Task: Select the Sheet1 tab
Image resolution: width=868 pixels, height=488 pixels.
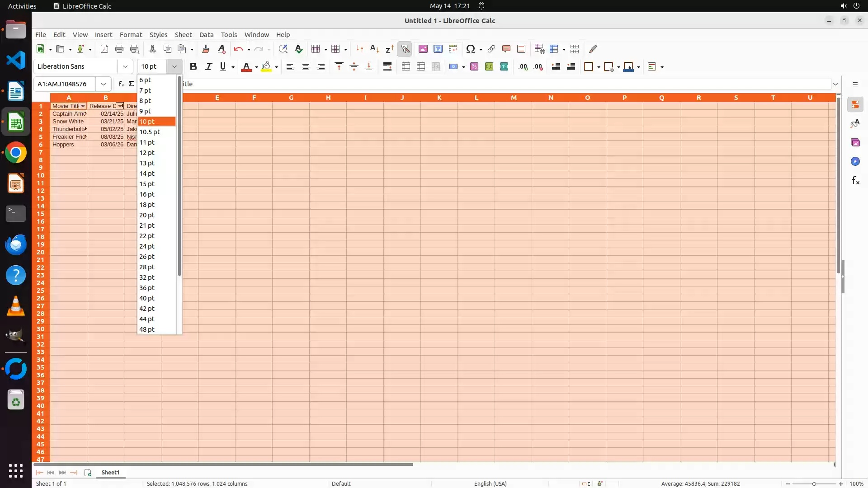Action: click(110, 472)
